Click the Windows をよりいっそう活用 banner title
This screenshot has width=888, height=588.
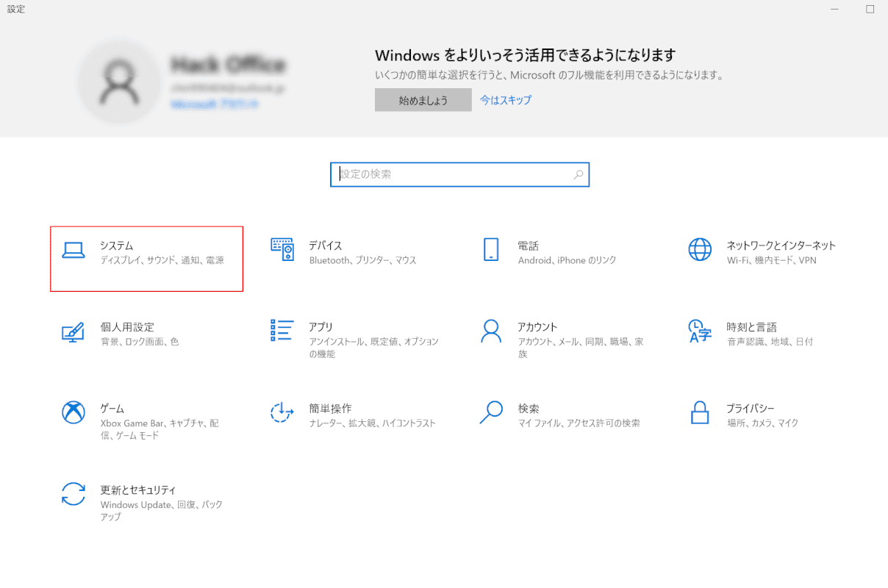[x=526, y=55]
